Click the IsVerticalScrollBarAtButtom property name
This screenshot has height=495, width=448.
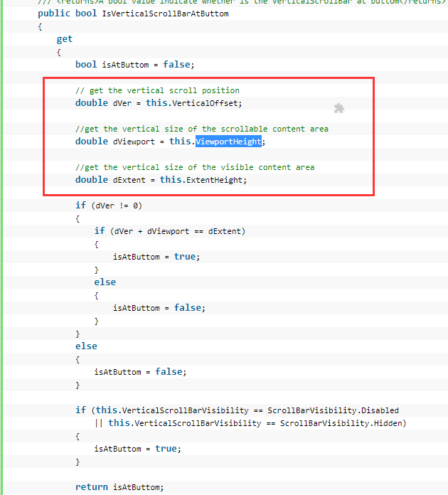[165, 14]
